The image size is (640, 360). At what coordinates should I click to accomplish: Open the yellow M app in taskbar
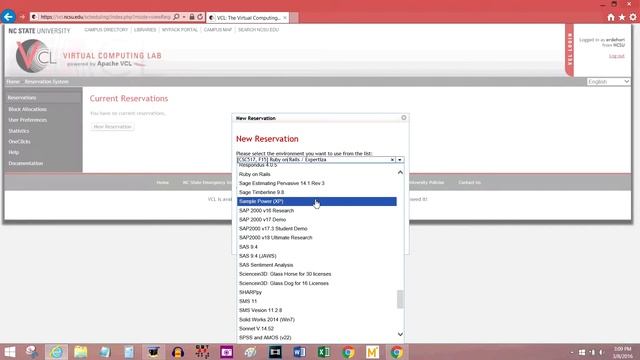click(x=372, y=352)
